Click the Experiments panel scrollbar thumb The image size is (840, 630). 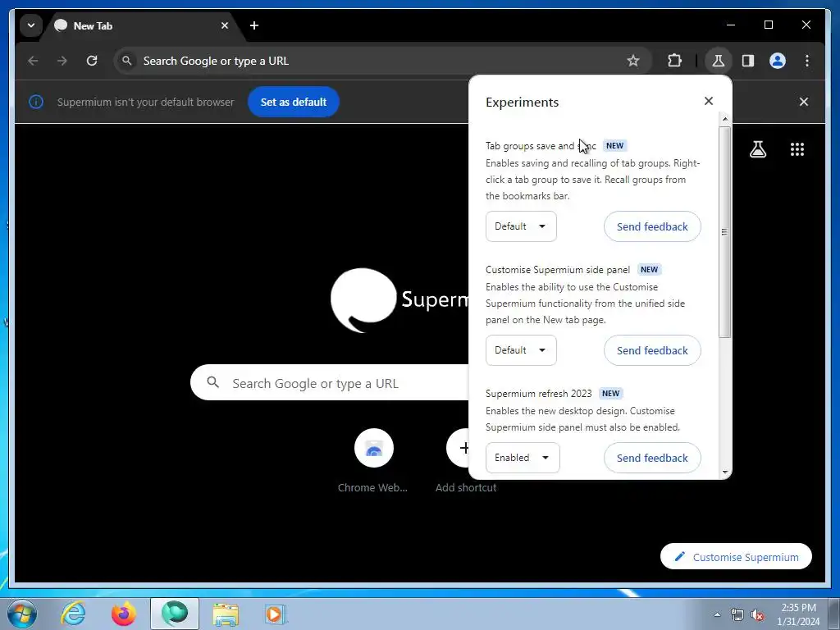725,232
